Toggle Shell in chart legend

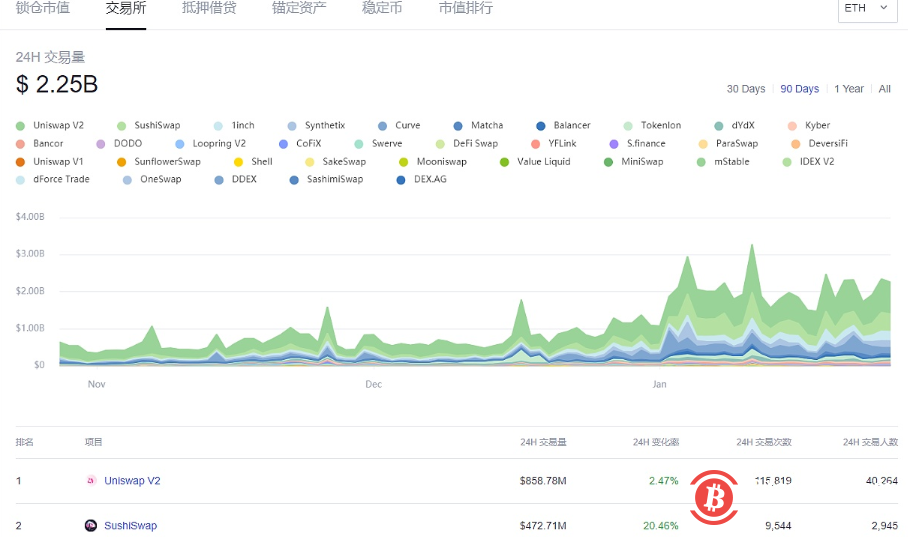pos(253,162)
